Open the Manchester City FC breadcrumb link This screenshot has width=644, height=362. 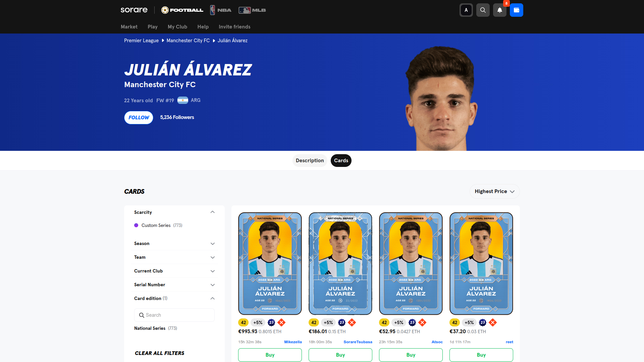pos(188,41)
